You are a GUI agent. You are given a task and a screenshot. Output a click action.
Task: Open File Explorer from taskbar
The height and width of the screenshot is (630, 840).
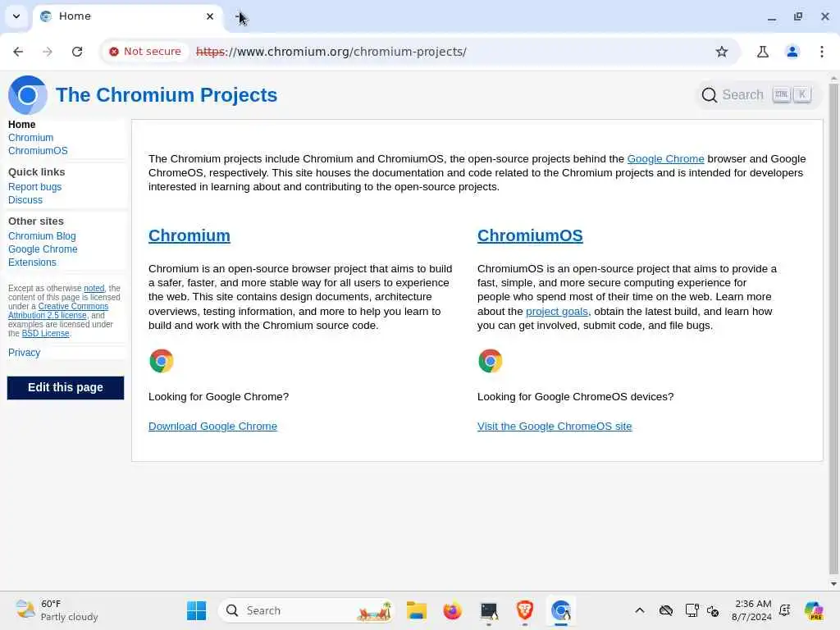tap(416, 610)
